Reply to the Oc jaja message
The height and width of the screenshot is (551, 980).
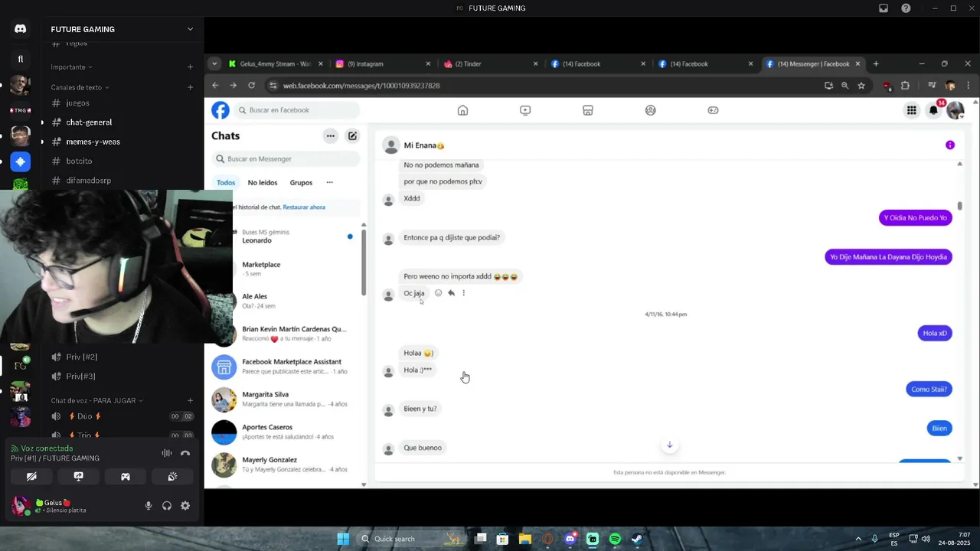(x=451, y=293)
